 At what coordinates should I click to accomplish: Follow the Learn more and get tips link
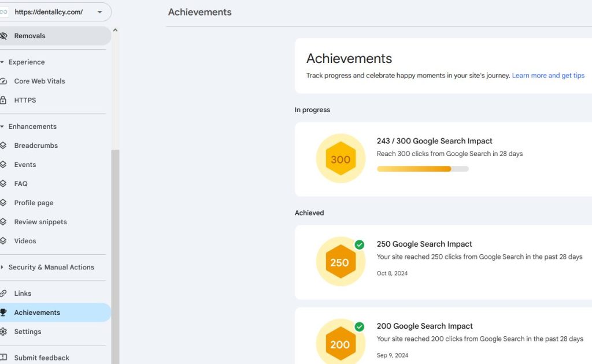pos(548,76)
